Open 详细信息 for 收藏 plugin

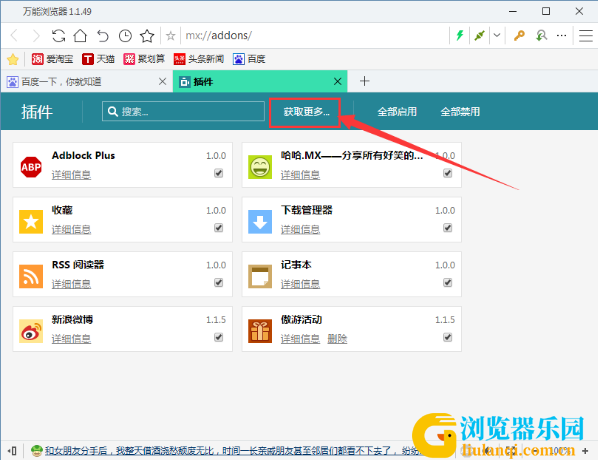click(71, 229)
